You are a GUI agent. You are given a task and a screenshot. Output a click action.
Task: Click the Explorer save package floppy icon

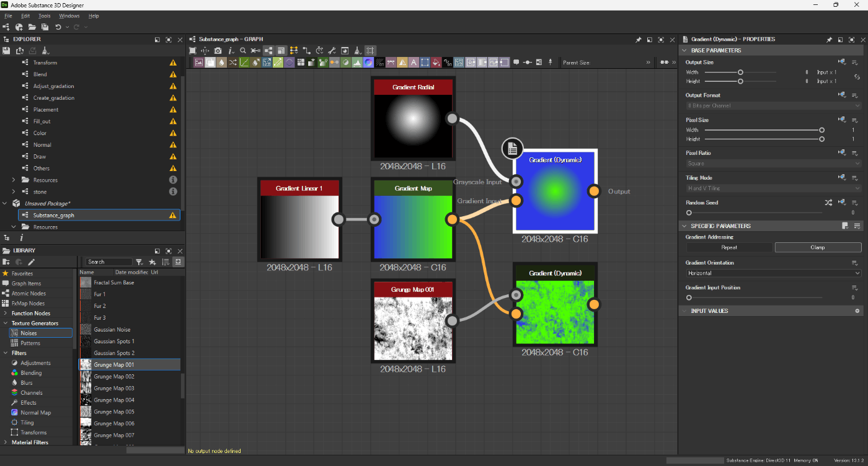6,51
